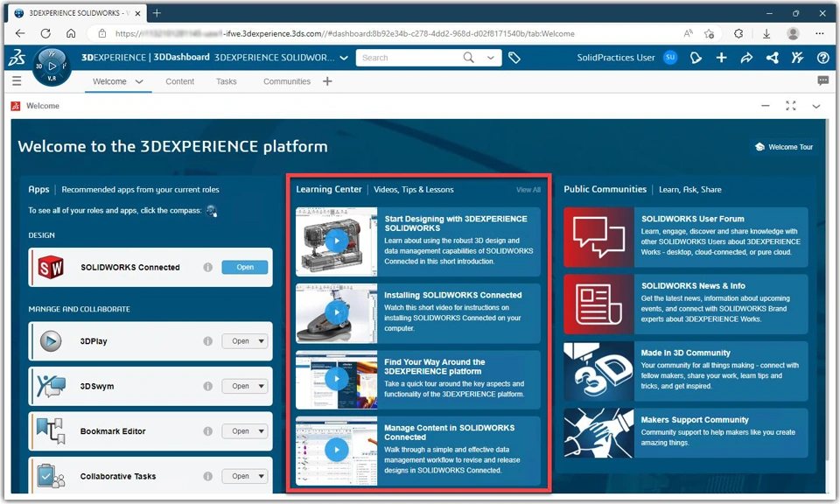Open dropdown arrow for Collaborative Tasks

[x=262, y=476]
